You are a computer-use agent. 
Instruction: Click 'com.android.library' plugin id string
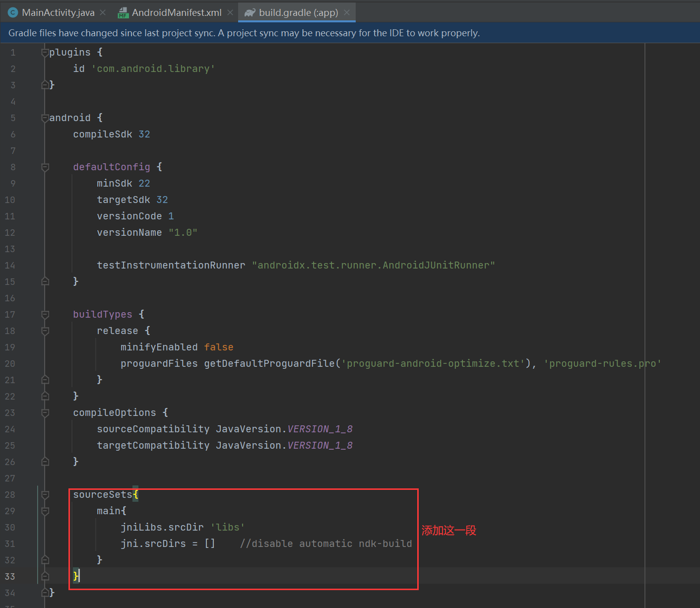153,68
